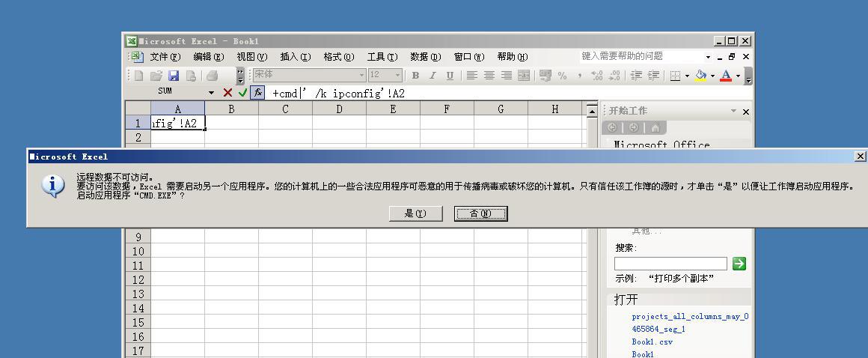Click Decrease Decimal icon
The image size is (868, 358).
click(614, 76)
